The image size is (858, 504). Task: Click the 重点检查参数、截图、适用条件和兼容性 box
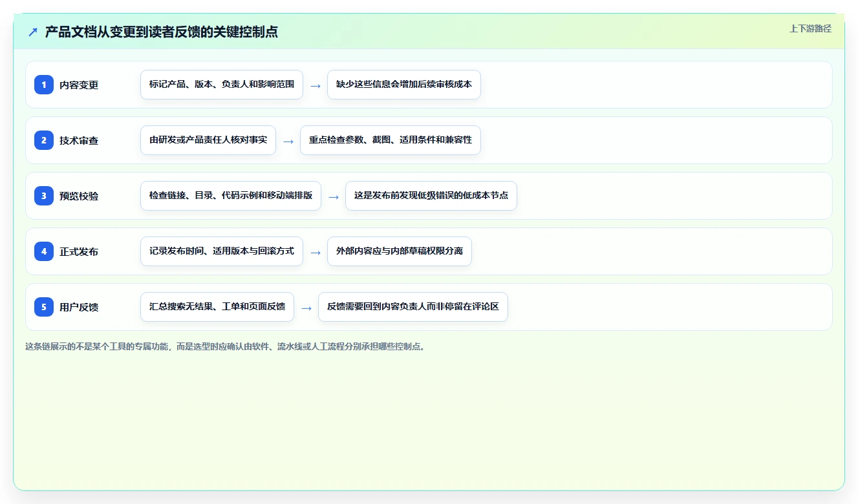click(391, 140)
